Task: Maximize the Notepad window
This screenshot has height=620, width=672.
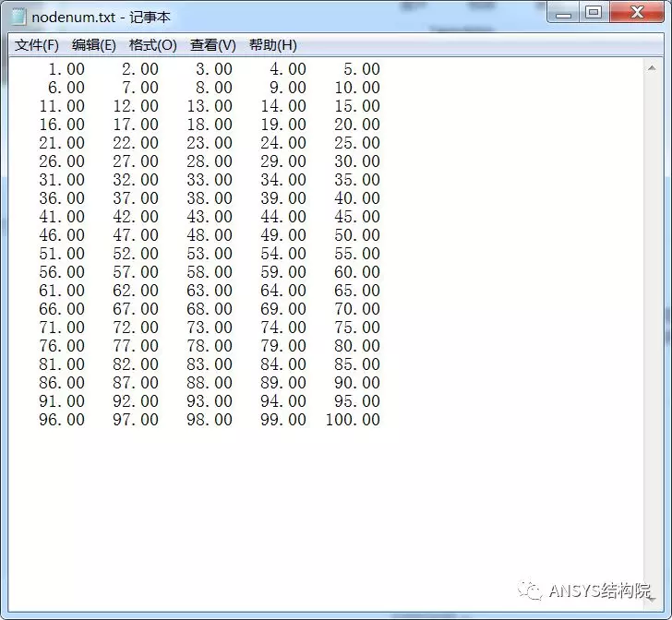Action: (x=594, y=13)
